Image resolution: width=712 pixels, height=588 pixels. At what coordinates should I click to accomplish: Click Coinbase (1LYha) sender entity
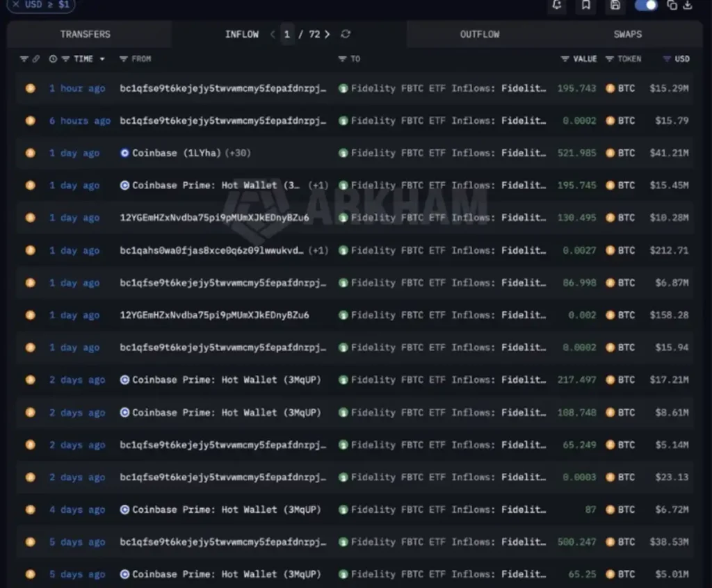[176, 153]
